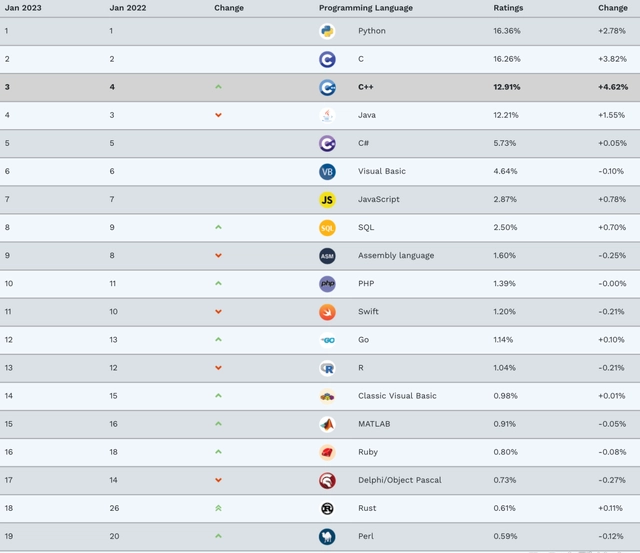Click the Jan 2023 column header

(23, 8)
